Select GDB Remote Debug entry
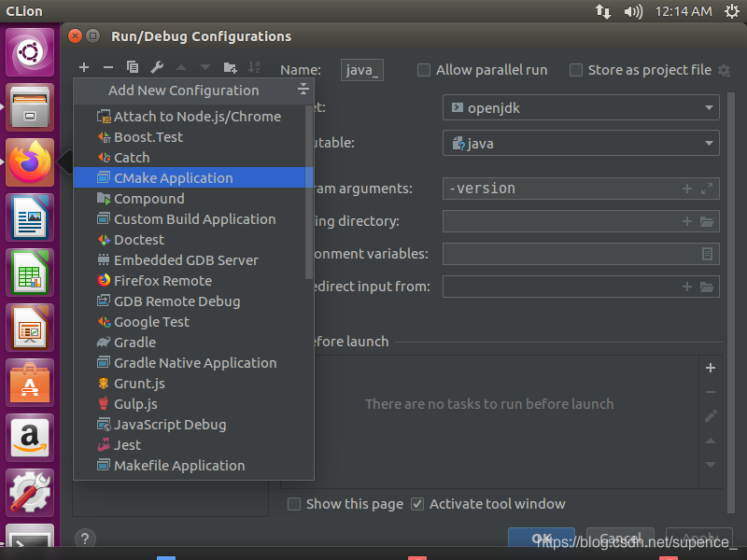Screen dimensions: 747x560 click(193, 301)
